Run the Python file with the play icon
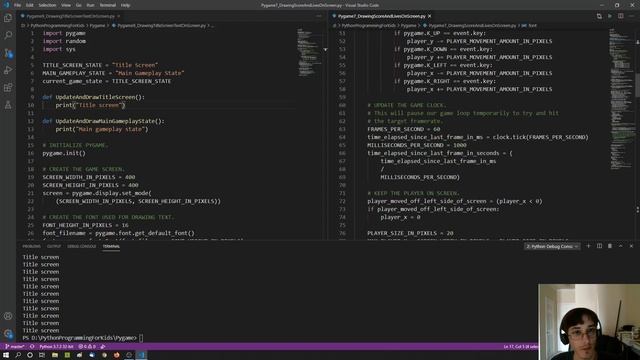This screenshot has height=360, width=640. click(x=610, y=16)
